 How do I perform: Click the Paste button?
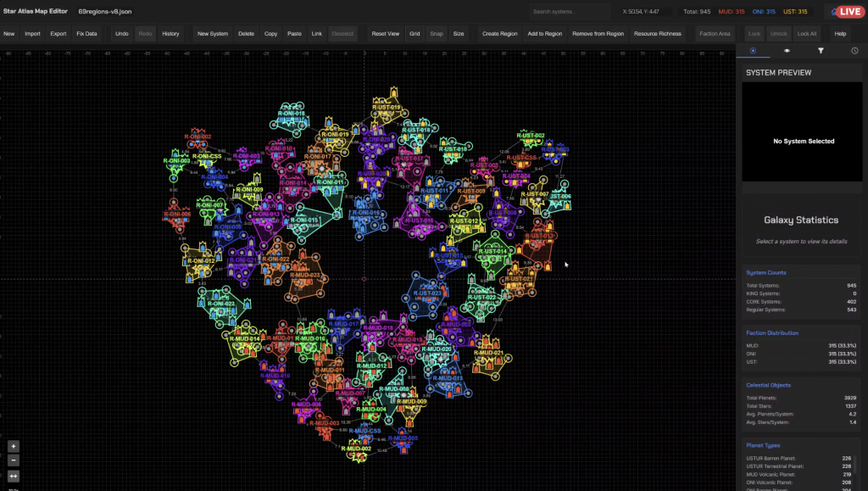(x=294, y=34)
